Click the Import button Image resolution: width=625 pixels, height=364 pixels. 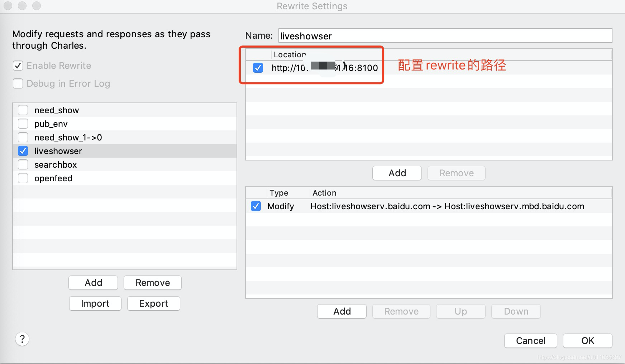tap(95, 303)
